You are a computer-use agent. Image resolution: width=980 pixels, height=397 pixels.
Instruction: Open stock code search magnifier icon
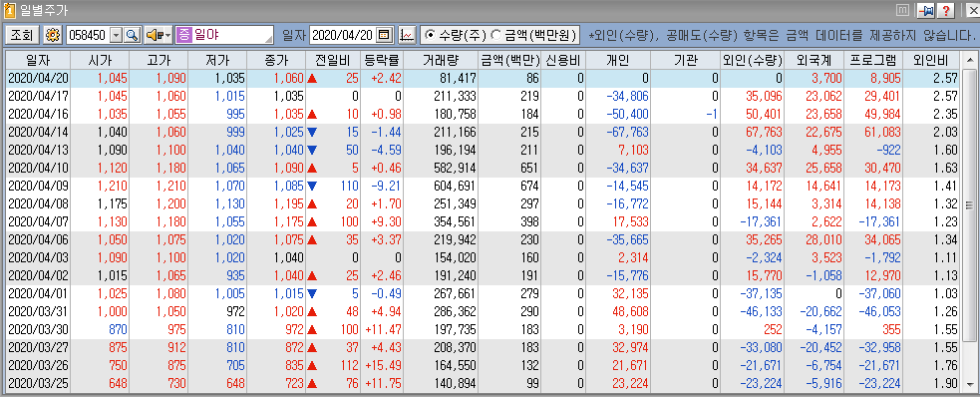pyautogui.click(x=133, y=35)
